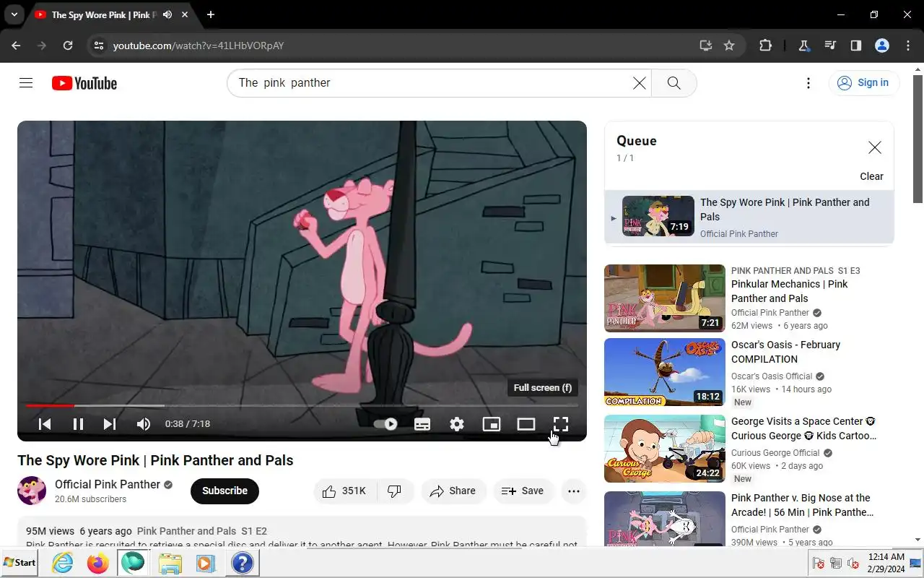Image resolution: width=924 pixels, height=578 pixels.
Task: Open Official Pink Panther channel name link
Action: [x=108, y=484]
